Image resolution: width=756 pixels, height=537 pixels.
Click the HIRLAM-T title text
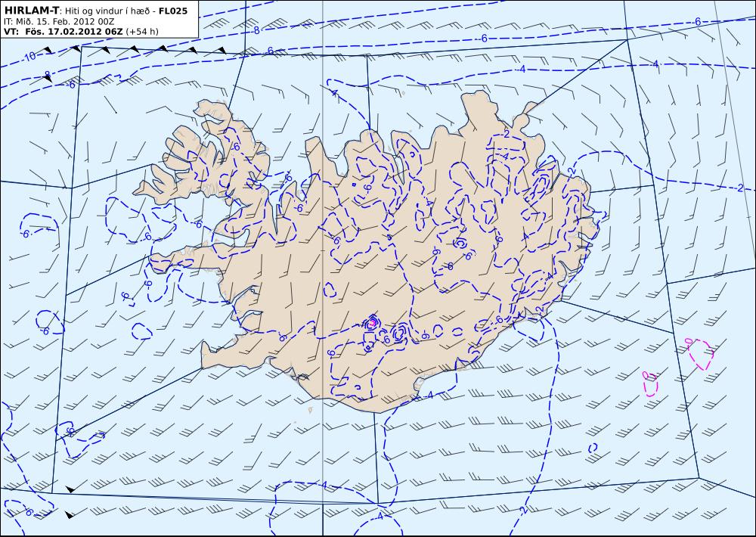tap(31, 10)
